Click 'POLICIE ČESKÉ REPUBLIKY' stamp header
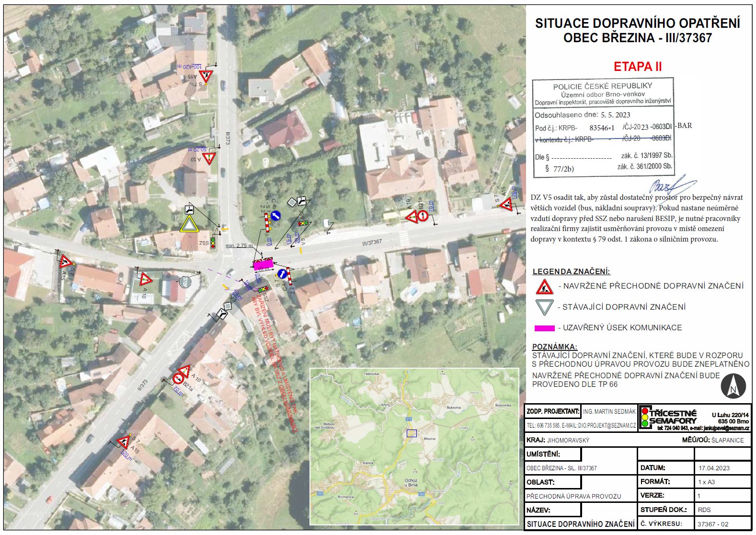Viewport: 756px width, 535px height. (603, 86)
